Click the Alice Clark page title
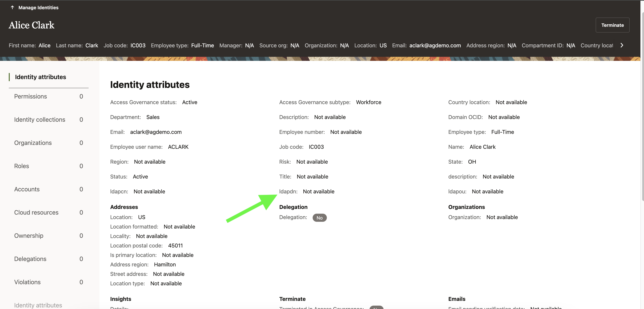The image size is (644, 309). click(32, 25)
